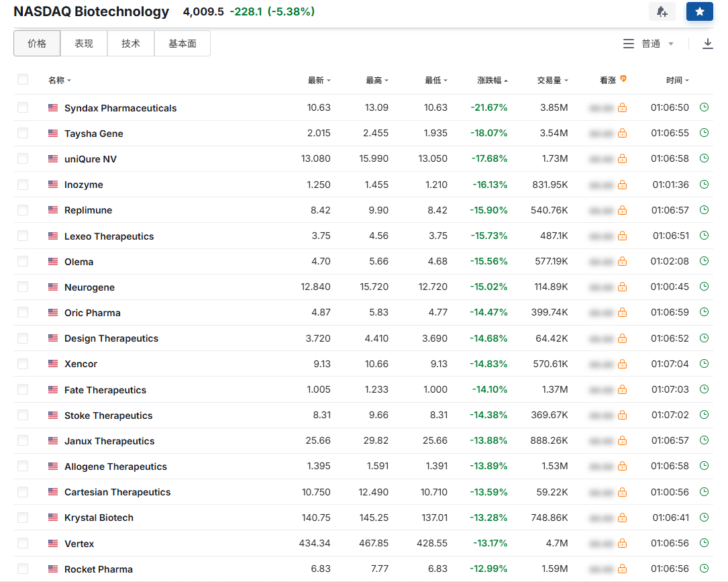Sort by 名称 column header
Image resolution: width=728 pixels, height=582 pixels.
pyautogui.click(x=60, y=81)
